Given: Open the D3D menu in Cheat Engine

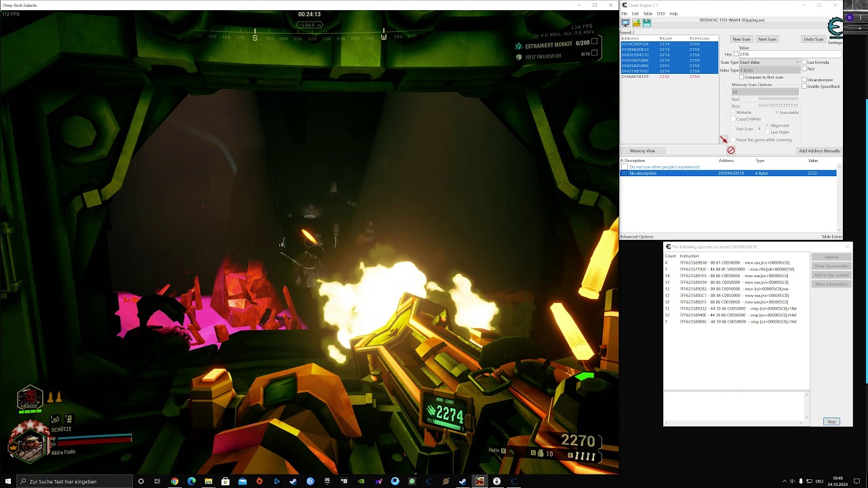Looking at the screenshot, I should [x=660, y=14].
